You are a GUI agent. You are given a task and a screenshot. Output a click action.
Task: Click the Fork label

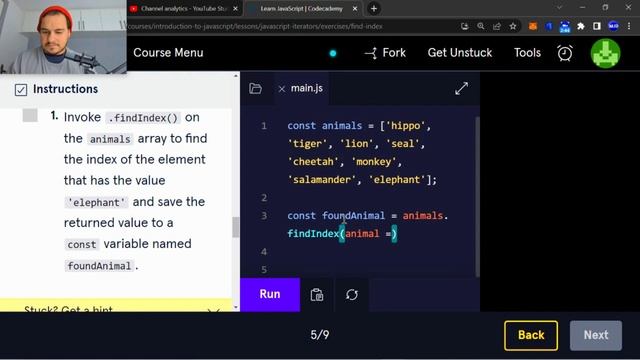394,53
